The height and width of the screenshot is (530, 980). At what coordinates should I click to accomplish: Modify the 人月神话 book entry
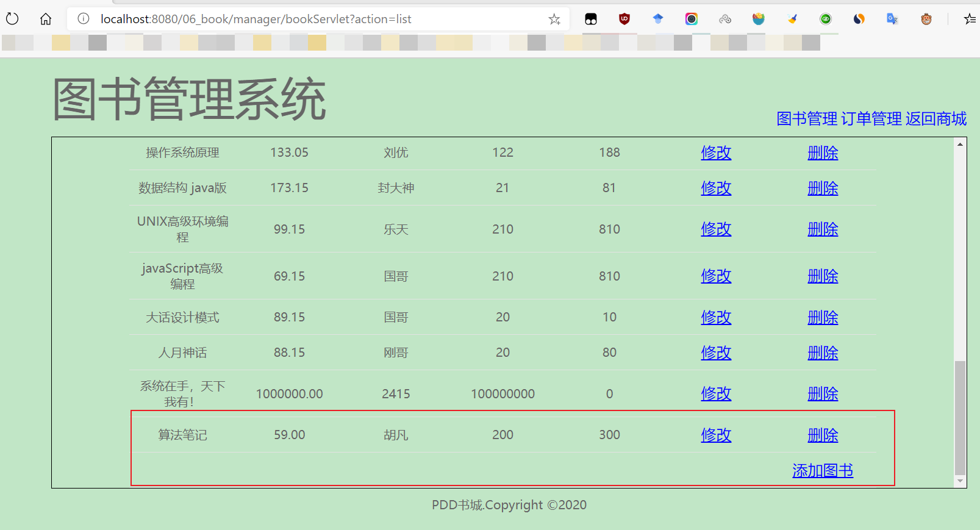(716, 353)
